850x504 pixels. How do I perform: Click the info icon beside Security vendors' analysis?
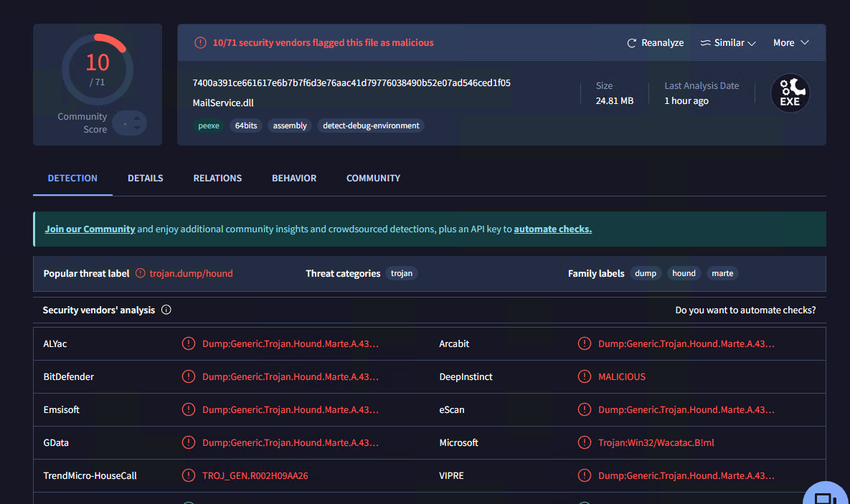point(166,310)
